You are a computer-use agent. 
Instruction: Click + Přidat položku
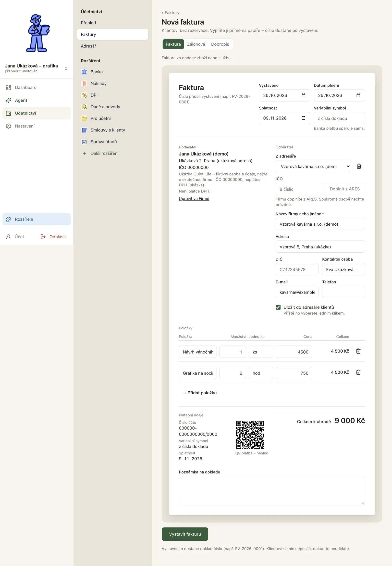200,393
